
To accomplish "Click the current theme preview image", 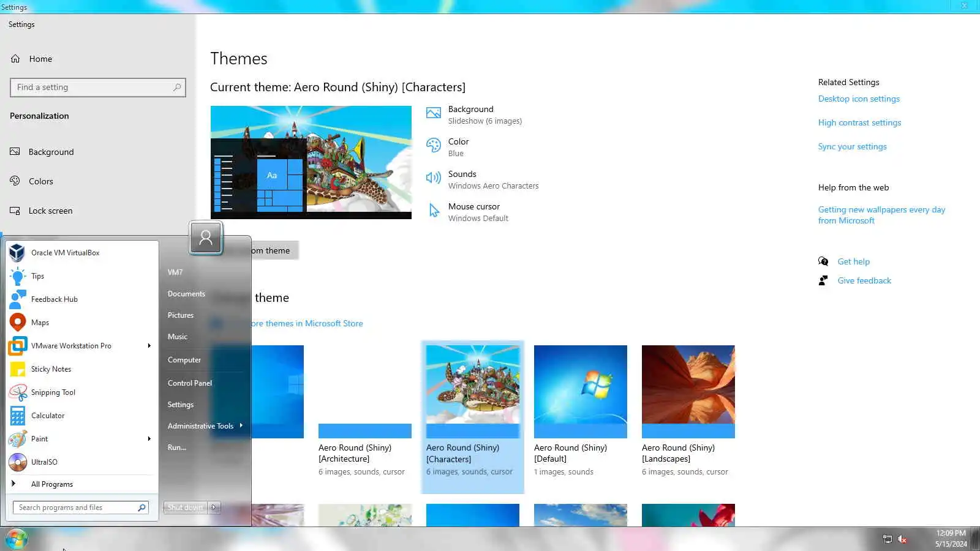I will (x=311, y=162).
